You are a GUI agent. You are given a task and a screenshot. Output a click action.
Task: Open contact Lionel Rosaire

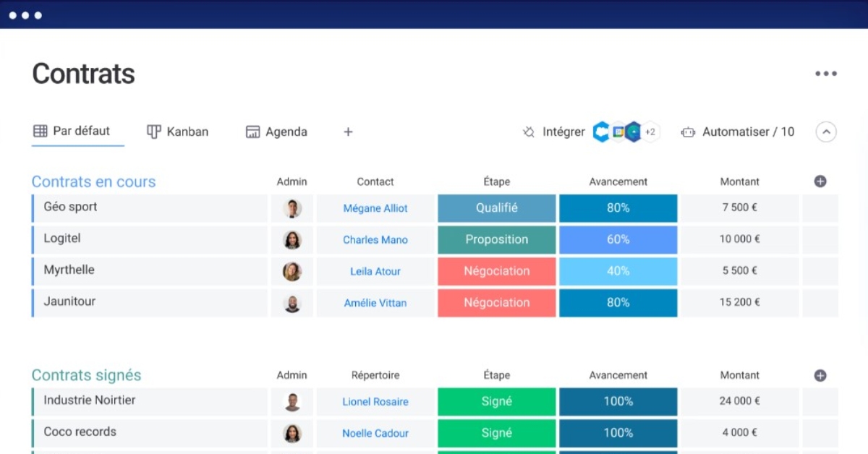pyautogui.click(x=375, y=402)
